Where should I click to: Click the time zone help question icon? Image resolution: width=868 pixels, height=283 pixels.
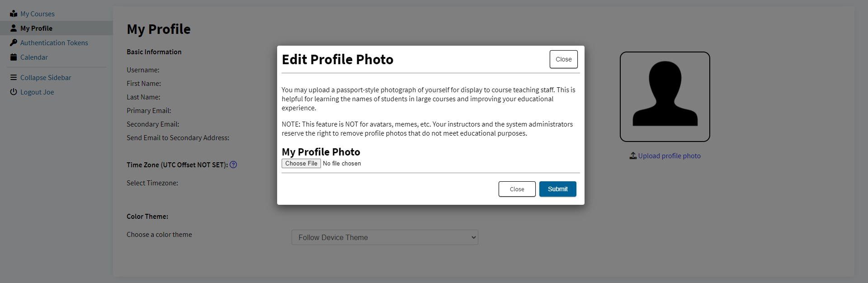pyautogui.click(x=233, y=165)
